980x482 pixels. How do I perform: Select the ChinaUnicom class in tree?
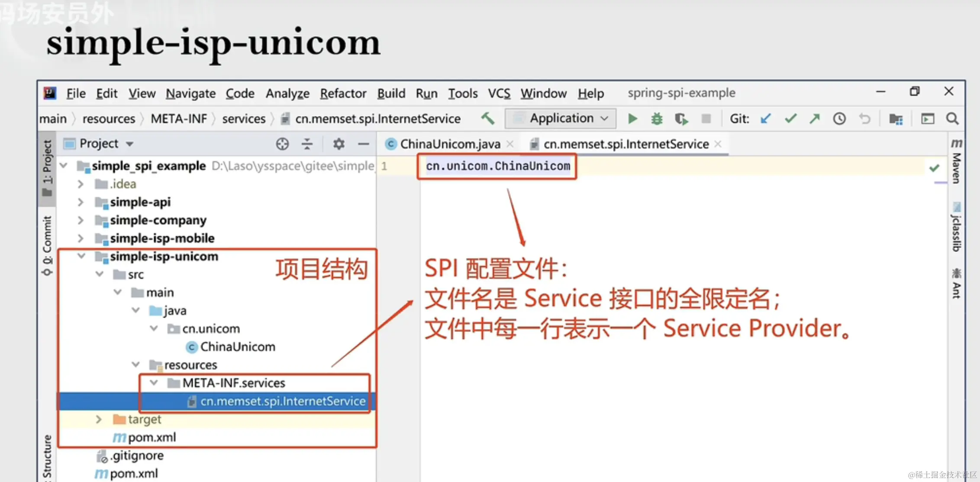tap(237, 347)
